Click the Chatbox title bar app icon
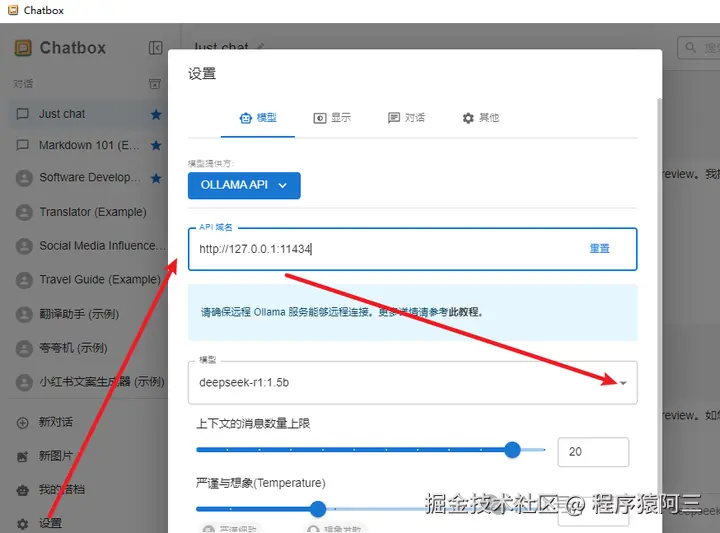Screen dimensions: 720x533 (13, 10)
